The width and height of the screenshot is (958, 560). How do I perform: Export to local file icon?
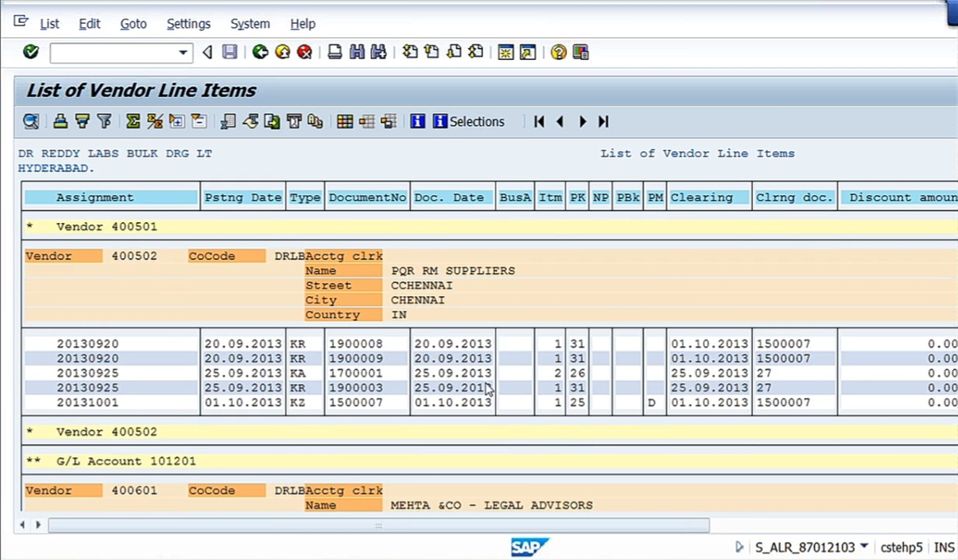(x=272, y=122)
